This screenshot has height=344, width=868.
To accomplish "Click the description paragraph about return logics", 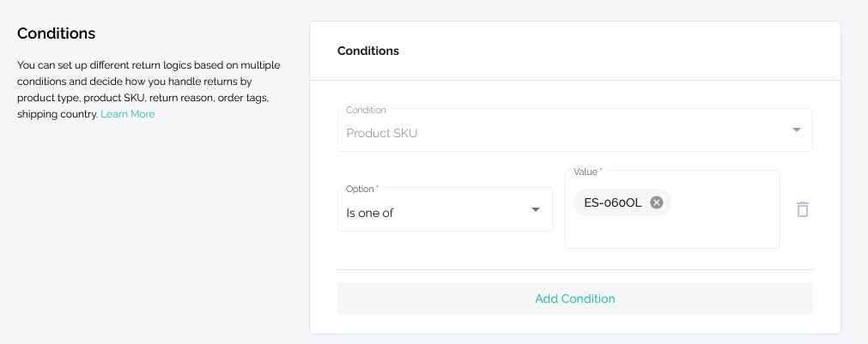I will pos(149,89).
